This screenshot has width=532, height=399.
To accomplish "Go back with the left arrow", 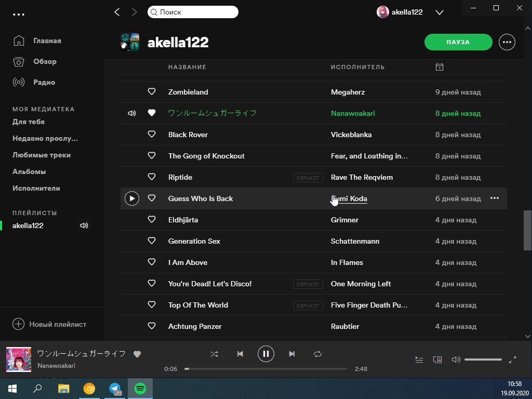I will coord(117,12).
